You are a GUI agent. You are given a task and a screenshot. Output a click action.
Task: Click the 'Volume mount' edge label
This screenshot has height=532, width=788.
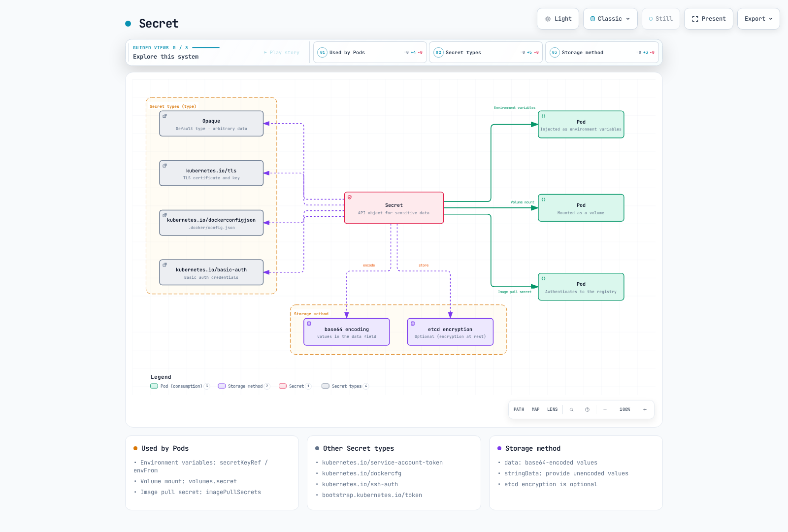tap(523, 202)
